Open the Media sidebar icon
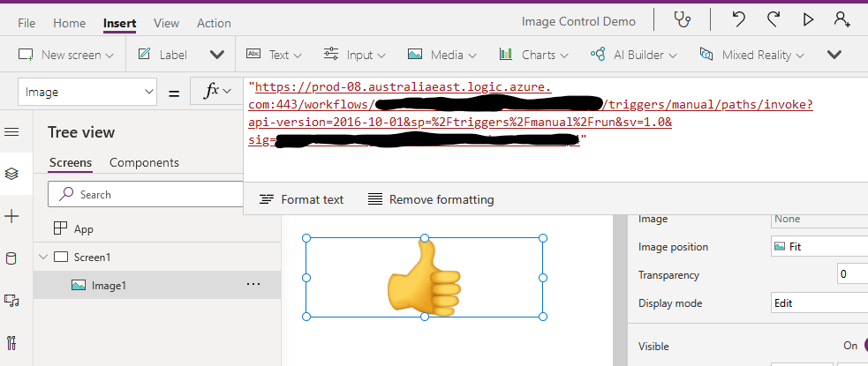This screenshot has width=868, height=366. tap(11, 301)
